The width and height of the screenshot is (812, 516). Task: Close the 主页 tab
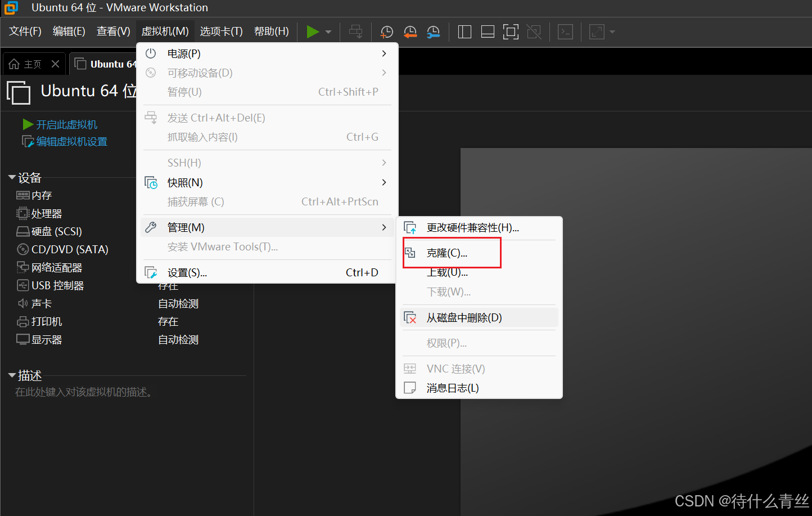(x=55, y=64)
